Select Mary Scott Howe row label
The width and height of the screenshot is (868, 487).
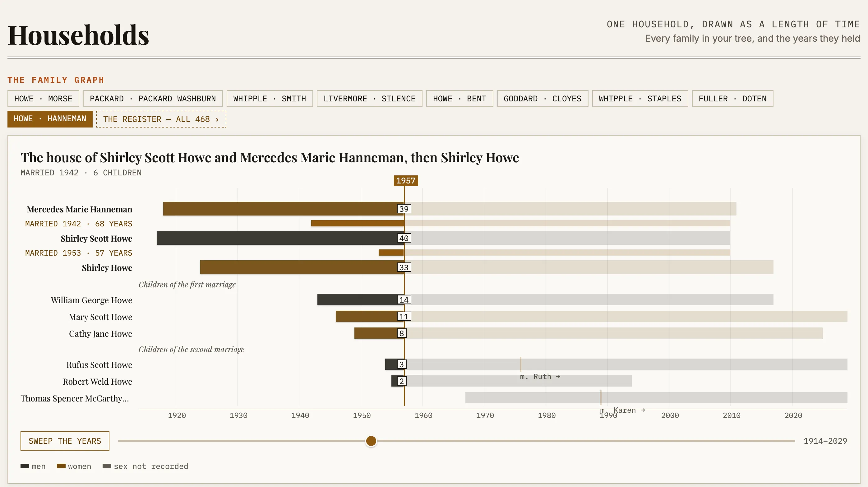pos(100,317)
